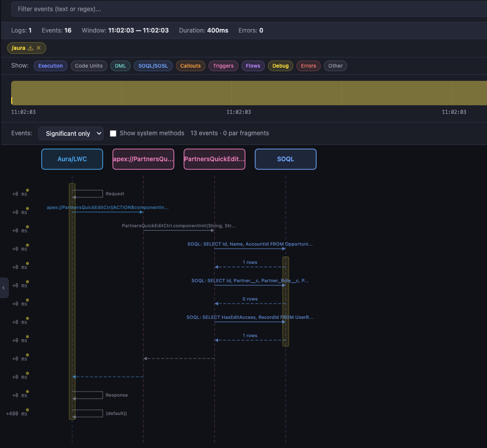Open the Events 'Significant only' dropdown
Image resolution: width=487 pixels, height=448 pixels.
tap(71, 133)
